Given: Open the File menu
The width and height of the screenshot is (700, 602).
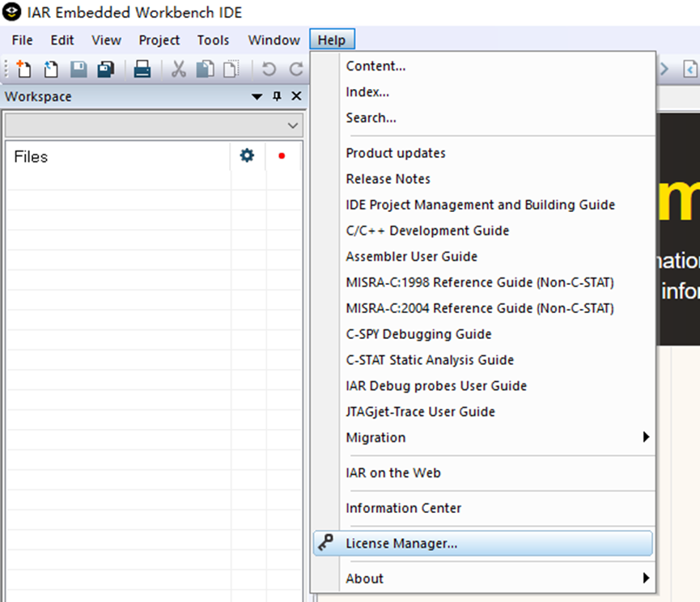Looking at the screenshot, I should coord(23,40).
